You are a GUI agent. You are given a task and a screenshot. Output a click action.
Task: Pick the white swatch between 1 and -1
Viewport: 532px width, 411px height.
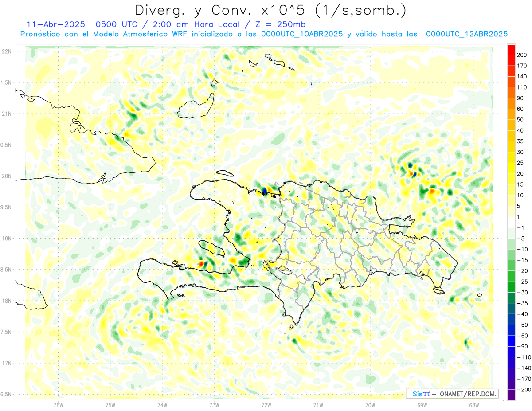[511, 223]
